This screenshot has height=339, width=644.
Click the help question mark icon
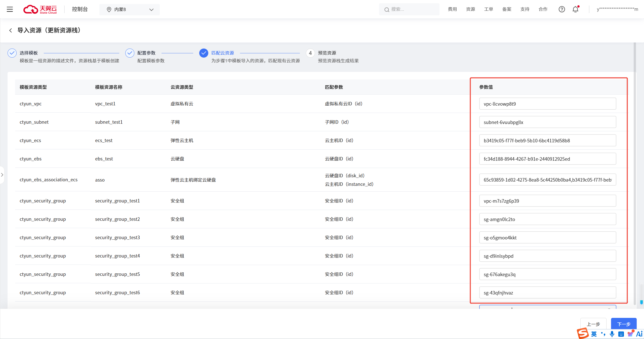pos(561,9)
